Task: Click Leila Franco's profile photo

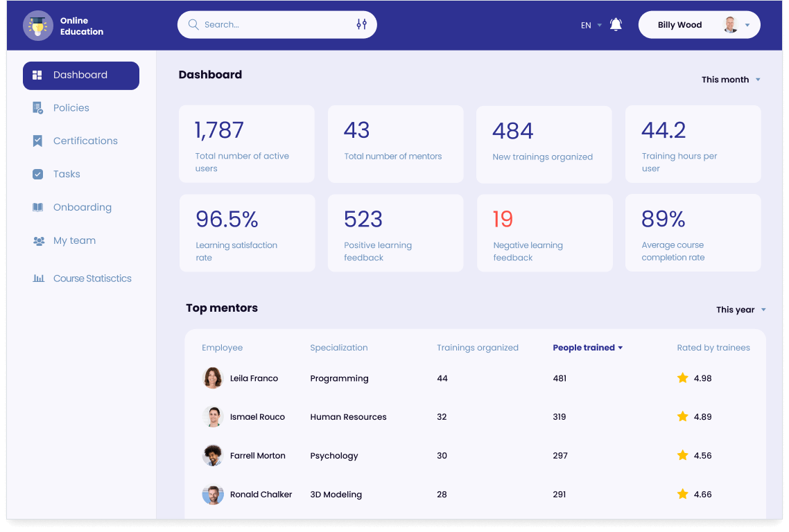Action: (x=212, y=378)
